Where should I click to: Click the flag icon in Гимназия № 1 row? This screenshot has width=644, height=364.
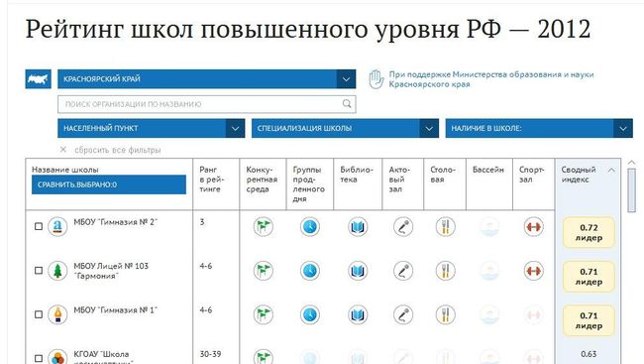(x=263, y=314)
